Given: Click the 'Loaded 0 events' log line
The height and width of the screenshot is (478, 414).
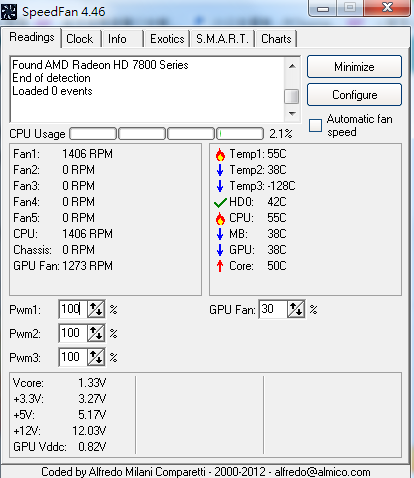Looking at the screenshot, I should [x=52, y=91].
